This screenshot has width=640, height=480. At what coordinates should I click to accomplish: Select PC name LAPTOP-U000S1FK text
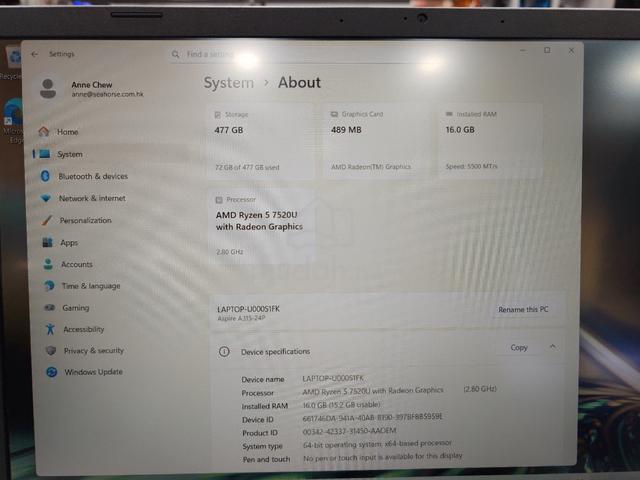(249, 309)
